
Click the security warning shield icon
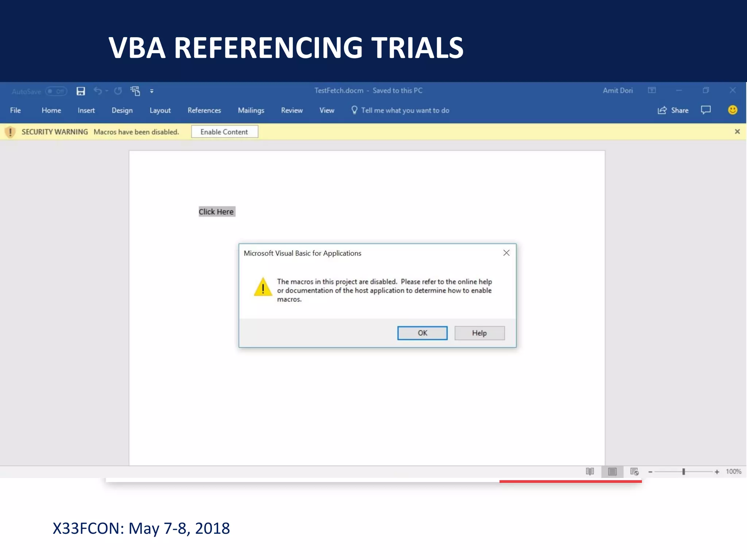pos(10,132)
